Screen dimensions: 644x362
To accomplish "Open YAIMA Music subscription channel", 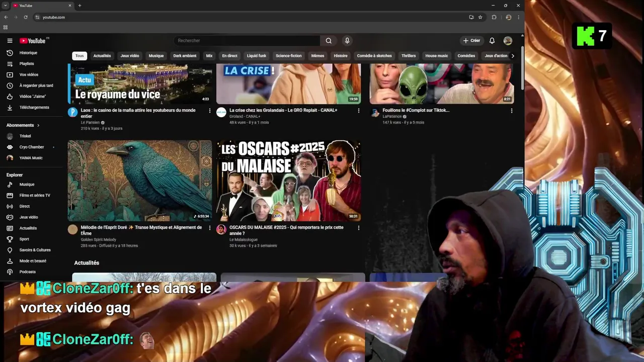I will [31, 158].
